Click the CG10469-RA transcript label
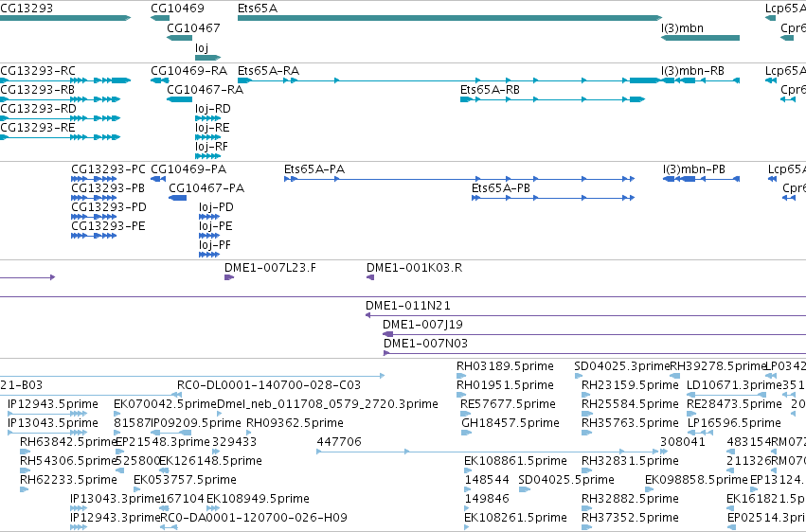The image size is (806, 532). [x=188, y=70]
